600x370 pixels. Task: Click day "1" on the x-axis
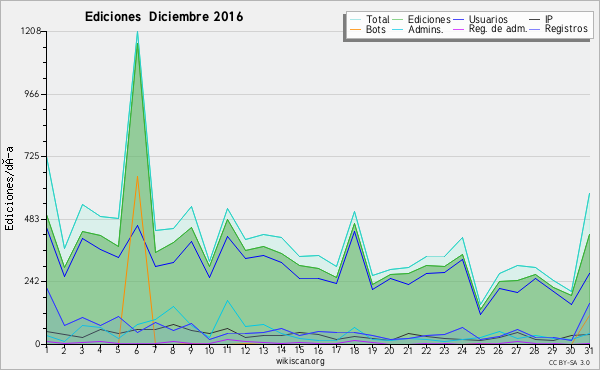[47, 350]
